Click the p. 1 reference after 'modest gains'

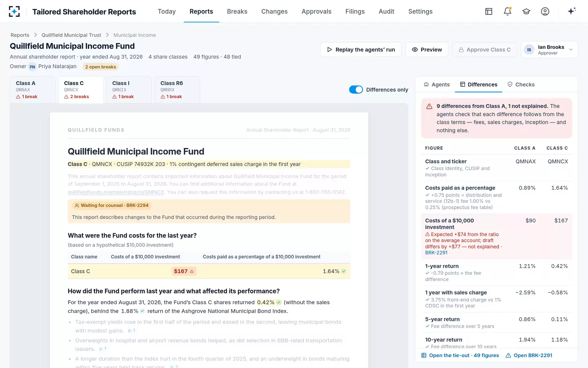131,330
